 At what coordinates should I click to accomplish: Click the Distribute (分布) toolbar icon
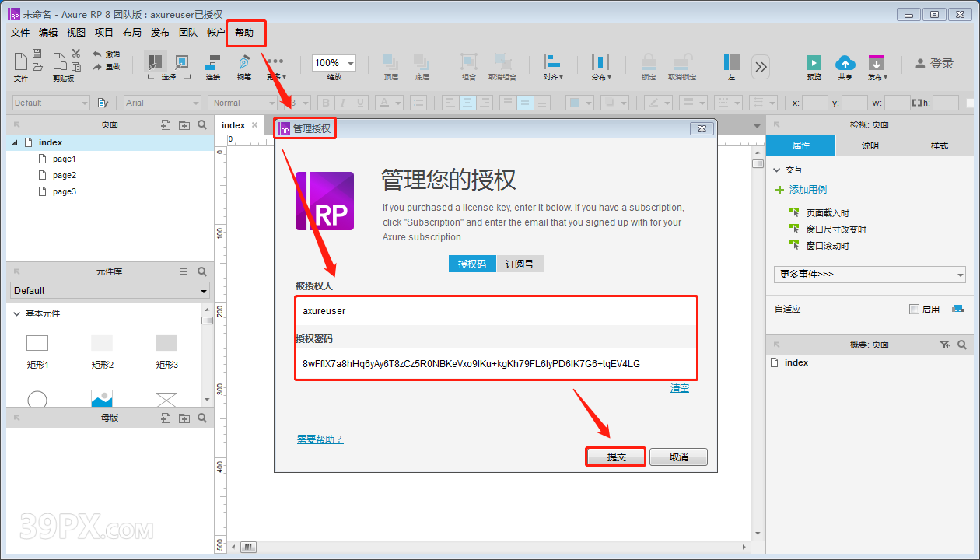pyautogui.click(x=600, y=62)
